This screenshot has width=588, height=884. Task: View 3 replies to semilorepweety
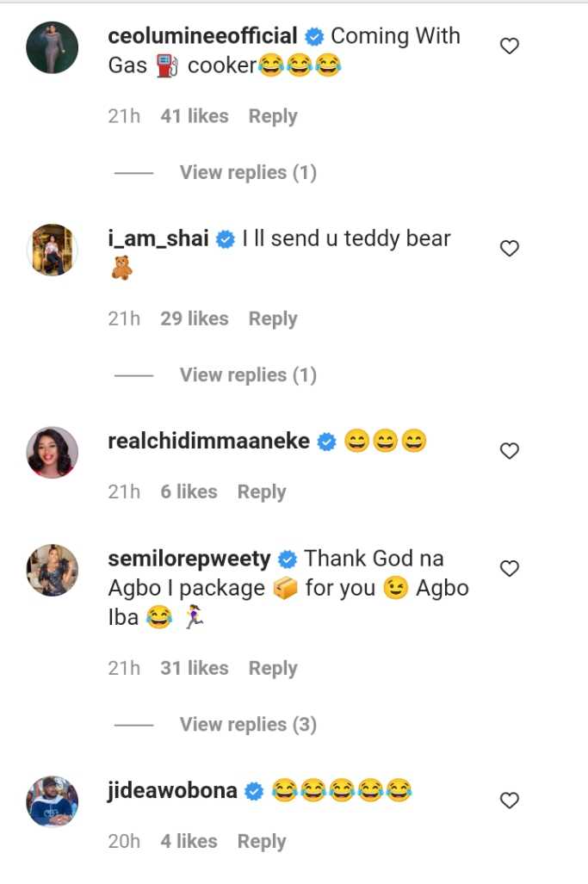point(248,725)
